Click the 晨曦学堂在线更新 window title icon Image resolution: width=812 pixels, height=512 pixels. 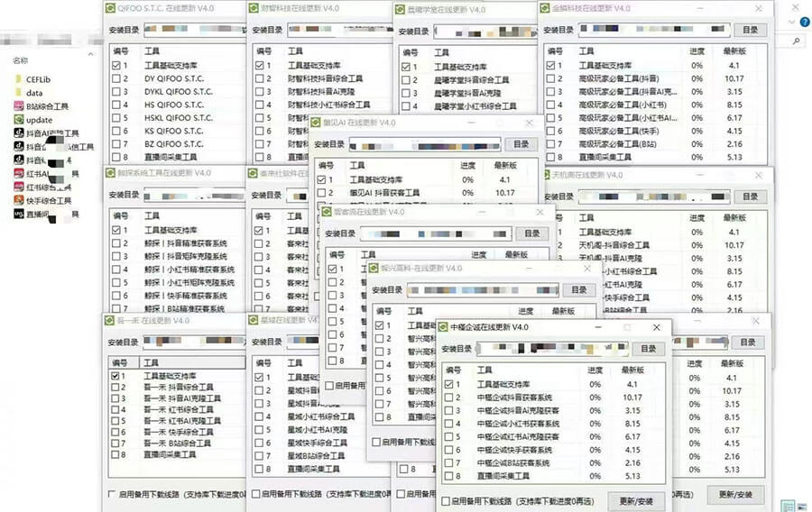click(x=400, y=9)
